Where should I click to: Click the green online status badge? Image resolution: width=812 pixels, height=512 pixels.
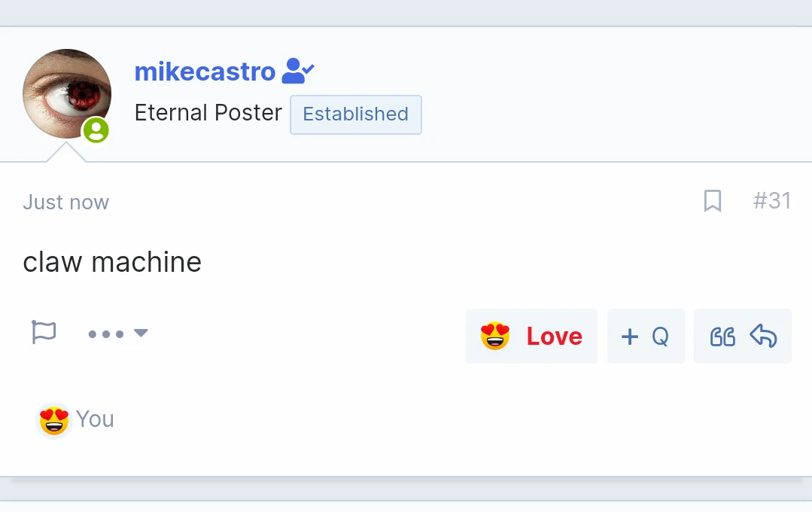(x=96, y=130)
